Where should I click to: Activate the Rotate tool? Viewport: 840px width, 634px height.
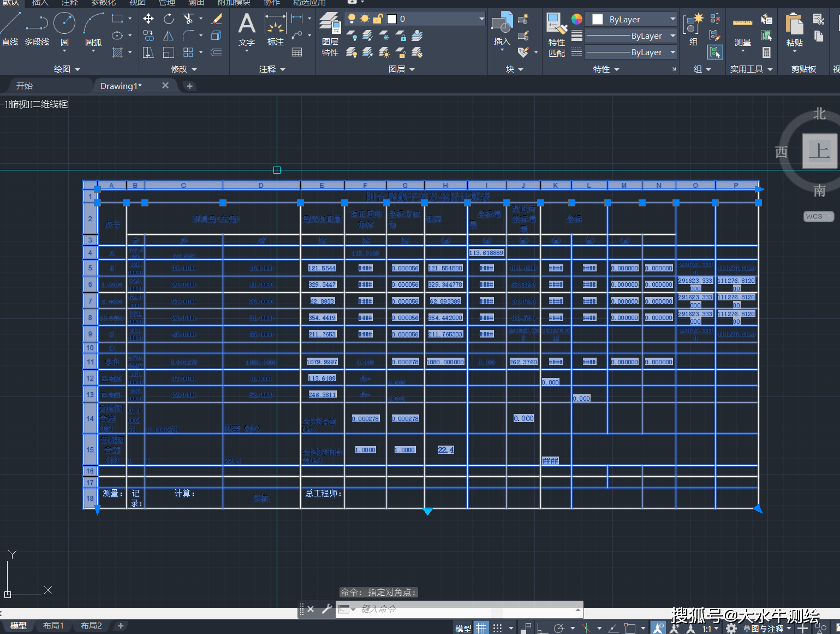169,19
